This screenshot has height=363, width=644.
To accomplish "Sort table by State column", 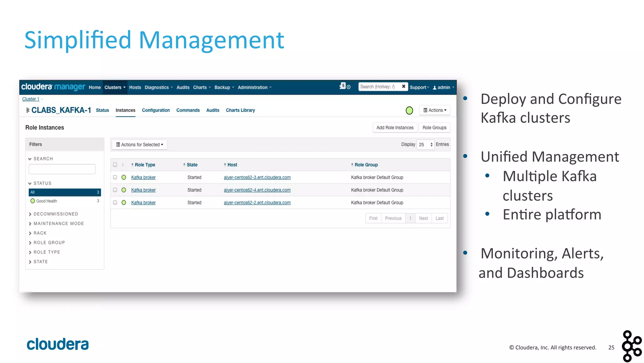I will [191, 165].
